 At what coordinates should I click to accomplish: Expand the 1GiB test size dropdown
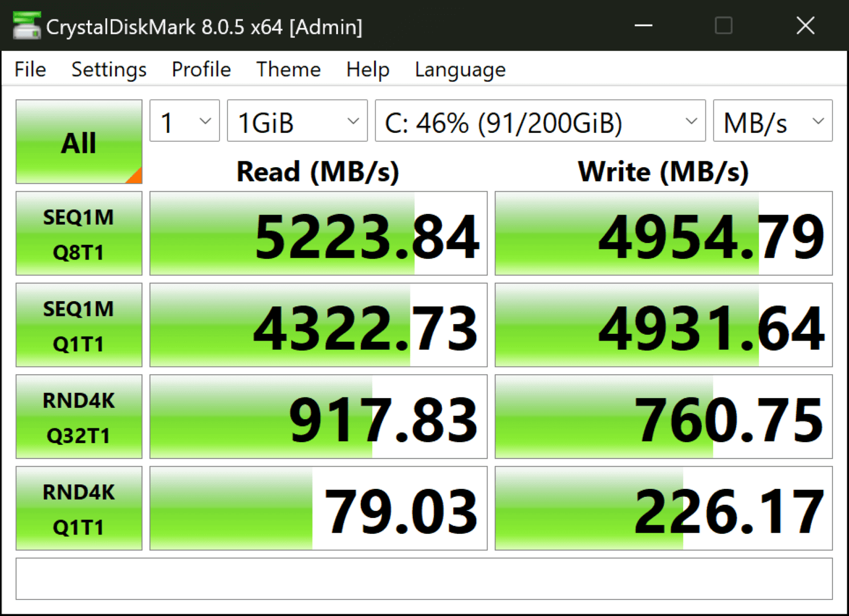(296, 121)
